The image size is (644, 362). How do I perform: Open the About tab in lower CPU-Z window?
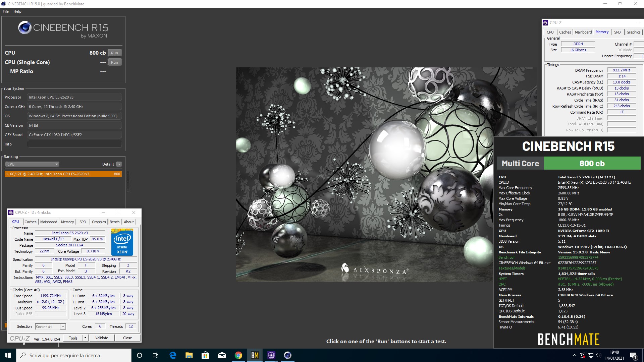(x=129, y=222)
